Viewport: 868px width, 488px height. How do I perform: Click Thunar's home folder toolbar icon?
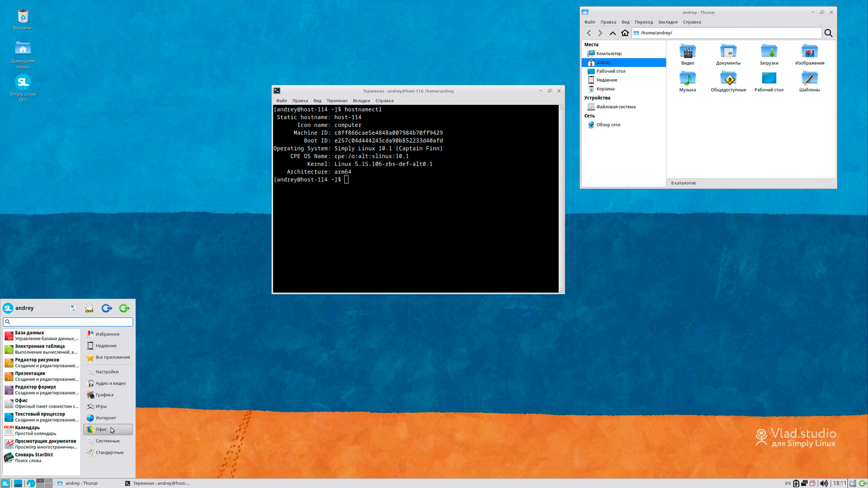(625, 33)
